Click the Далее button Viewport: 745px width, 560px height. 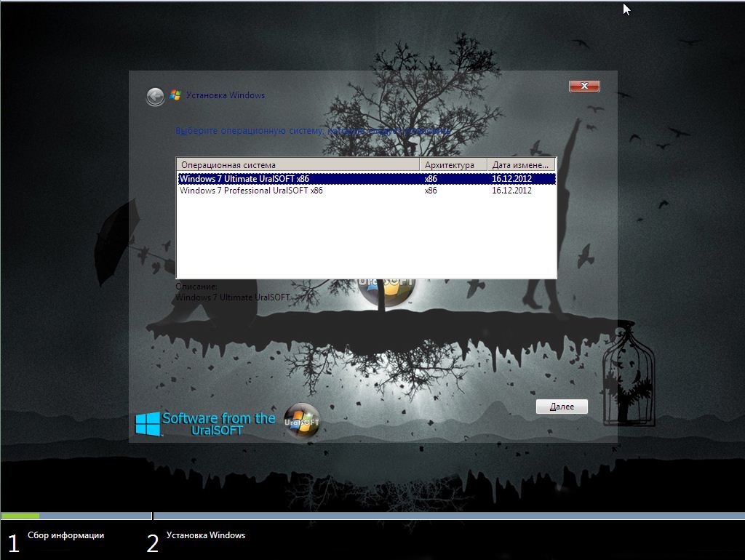click(x=562, y=407)
